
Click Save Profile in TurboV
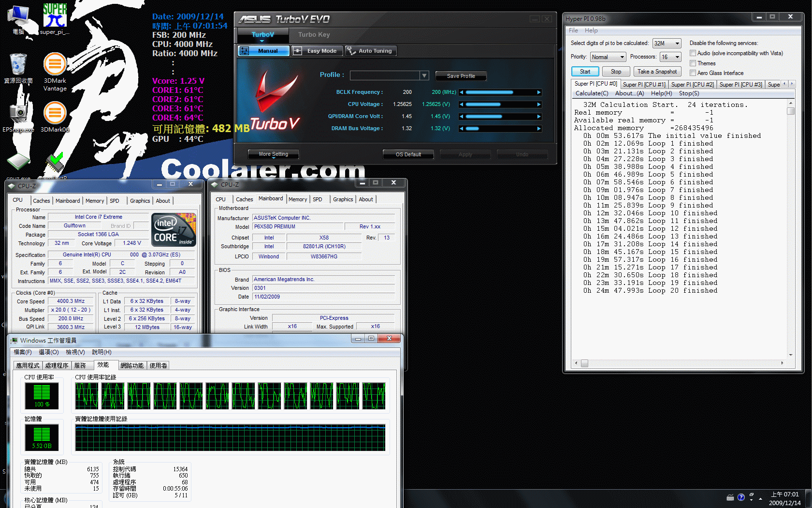point(461,76)
